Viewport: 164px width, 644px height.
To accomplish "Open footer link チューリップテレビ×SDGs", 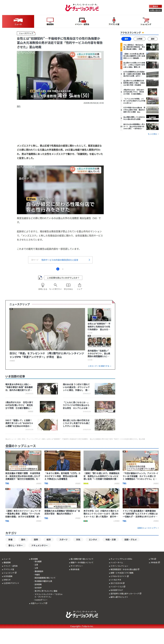I will (121, 559).
